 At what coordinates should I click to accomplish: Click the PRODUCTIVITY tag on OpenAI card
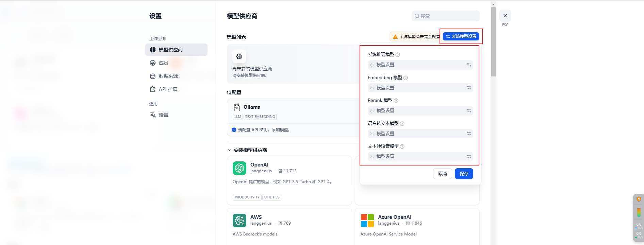(247, 197)
